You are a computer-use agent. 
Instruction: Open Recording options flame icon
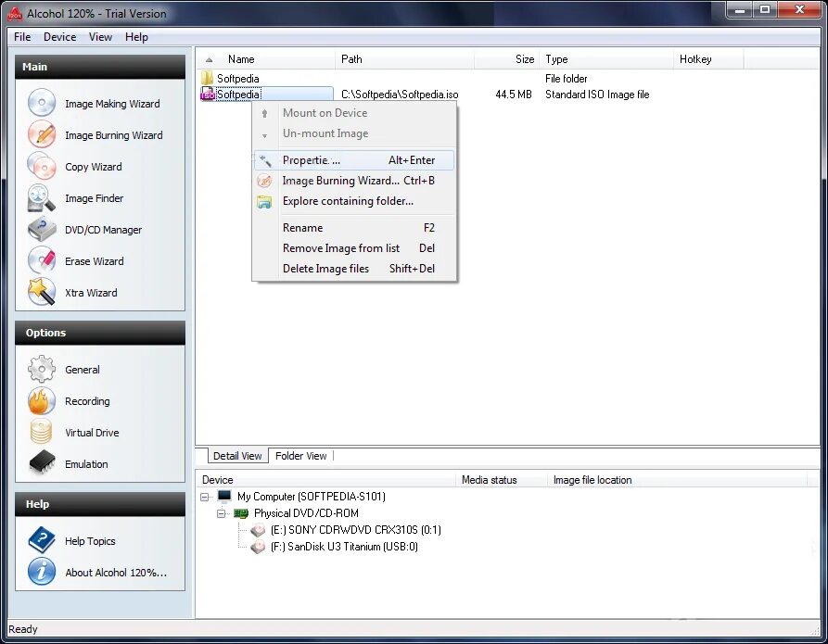point(42,400)
